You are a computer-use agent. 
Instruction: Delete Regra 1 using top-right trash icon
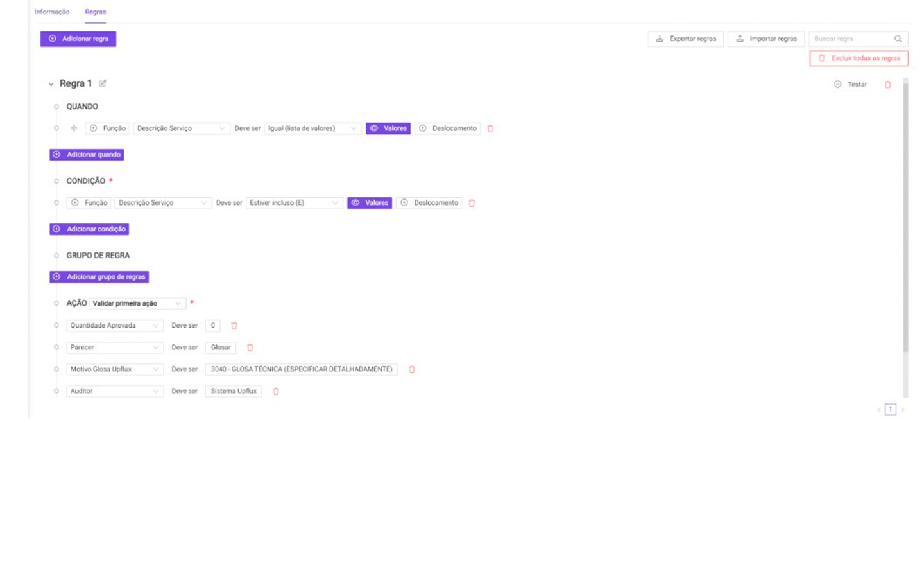(887, 85)
